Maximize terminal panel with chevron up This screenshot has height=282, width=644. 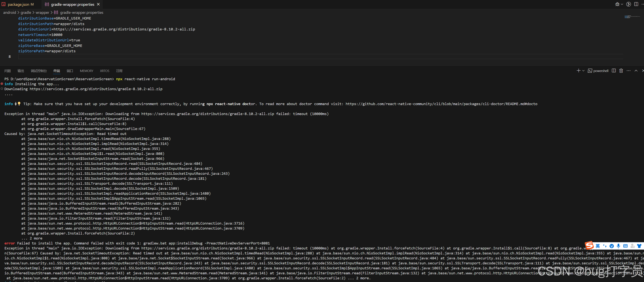(636, 71)
